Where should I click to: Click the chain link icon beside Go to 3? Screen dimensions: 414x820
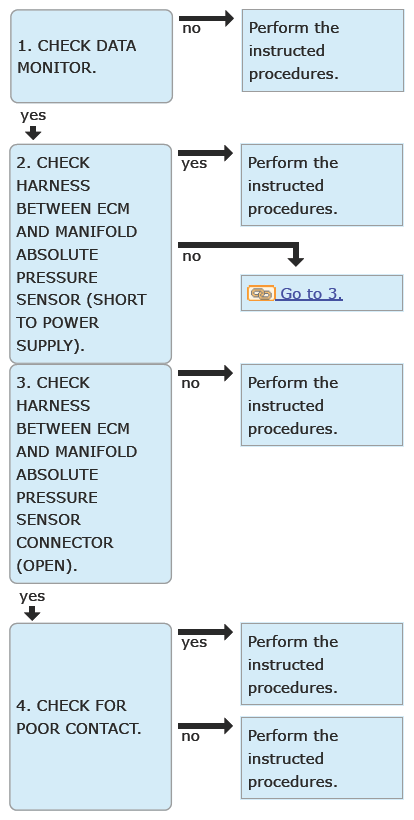(x=261, y=293)
